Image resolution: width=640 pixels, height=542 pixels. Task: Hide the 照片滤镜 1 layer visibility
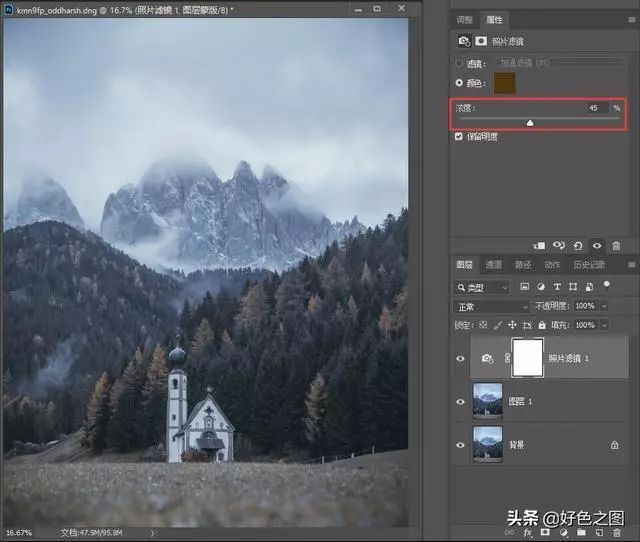click(460, 358)
